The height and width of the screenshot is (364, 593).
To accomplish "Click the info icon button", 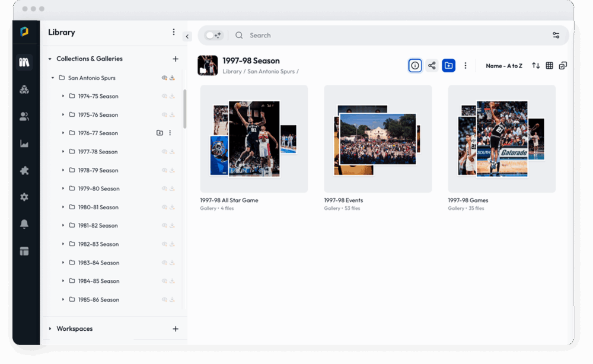I will pyautogui.click(x=415, y=66).
